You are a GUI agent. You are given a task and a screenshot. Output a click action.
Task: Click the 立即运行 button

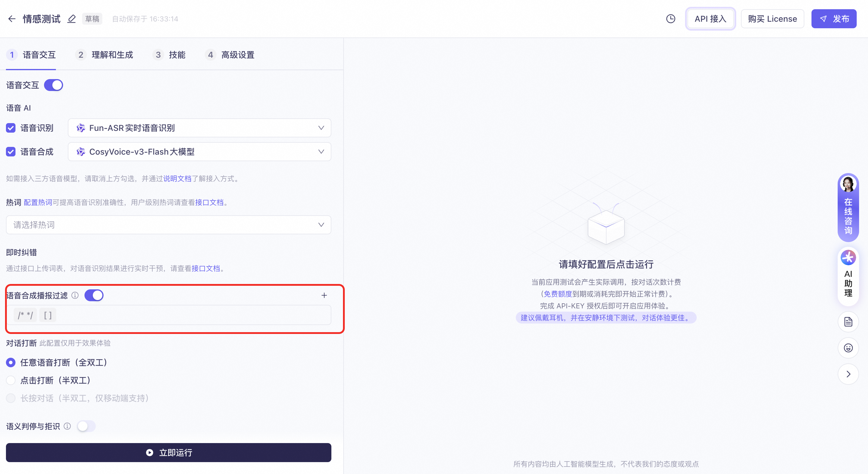168,452
